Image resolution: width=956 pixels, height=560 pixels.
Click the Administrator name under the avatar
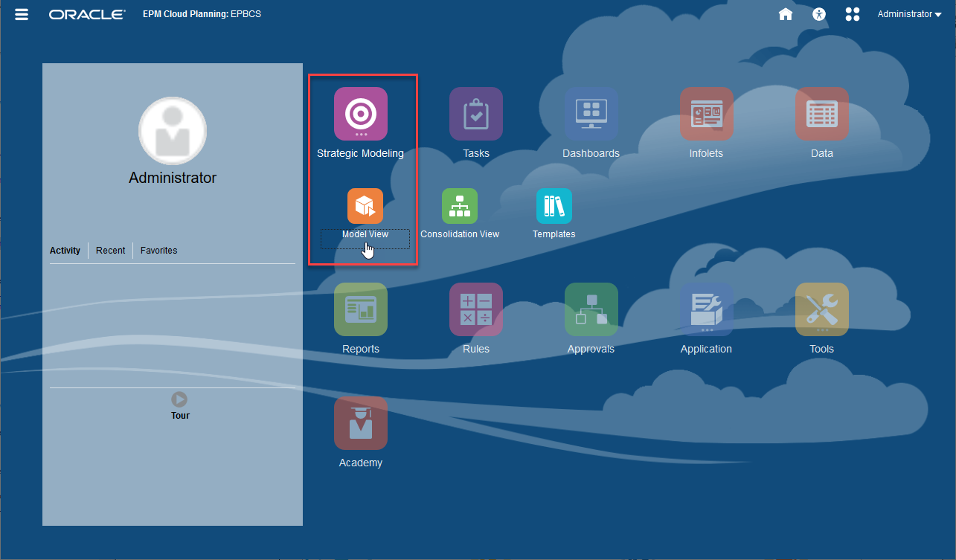click(x=173, y=178)
